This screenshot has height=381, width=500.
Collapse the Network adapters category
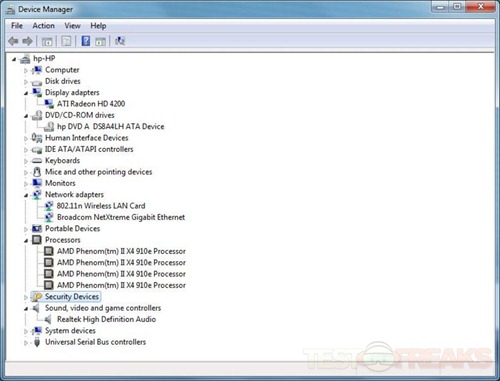pos(26,195)
